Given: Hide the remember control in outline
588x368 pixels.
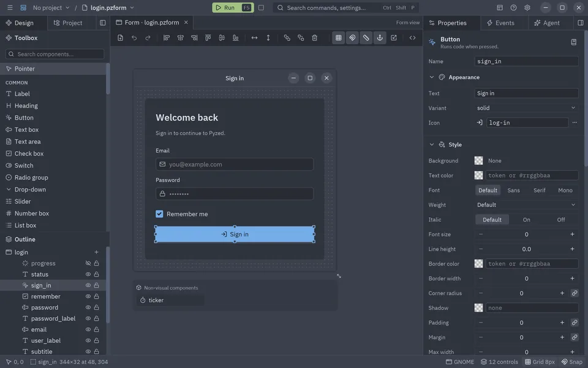Looking at the screenshot, I should 88,296.
